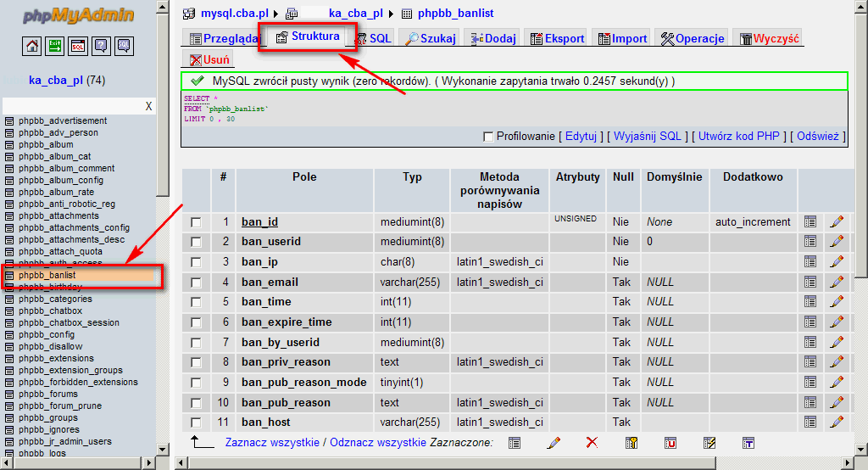Click red X drop icon for selected
Image resolution: width=868 pixels, height=470 pixels.
tap(592, 442)
